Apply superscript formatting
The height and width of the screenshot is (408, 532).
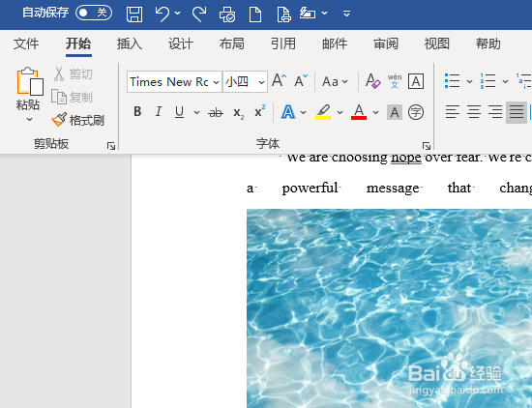coord(260,111)
